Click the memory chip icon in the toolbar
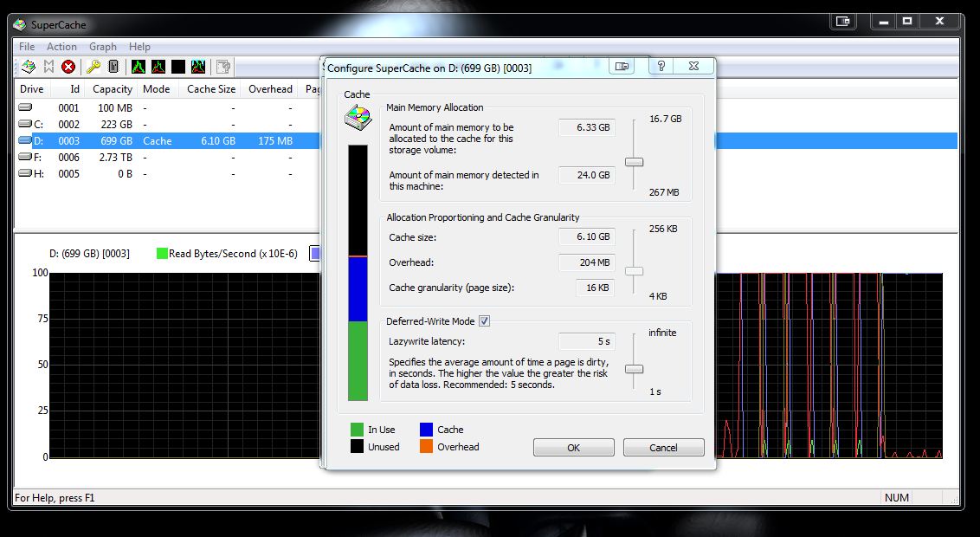980x537 pixels. 113,67
